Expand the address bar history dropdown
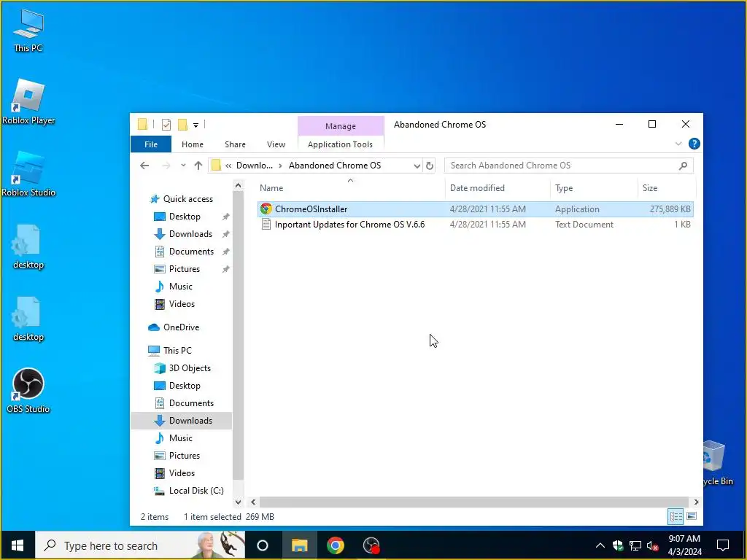747x560 pixels. coord(417,166)
